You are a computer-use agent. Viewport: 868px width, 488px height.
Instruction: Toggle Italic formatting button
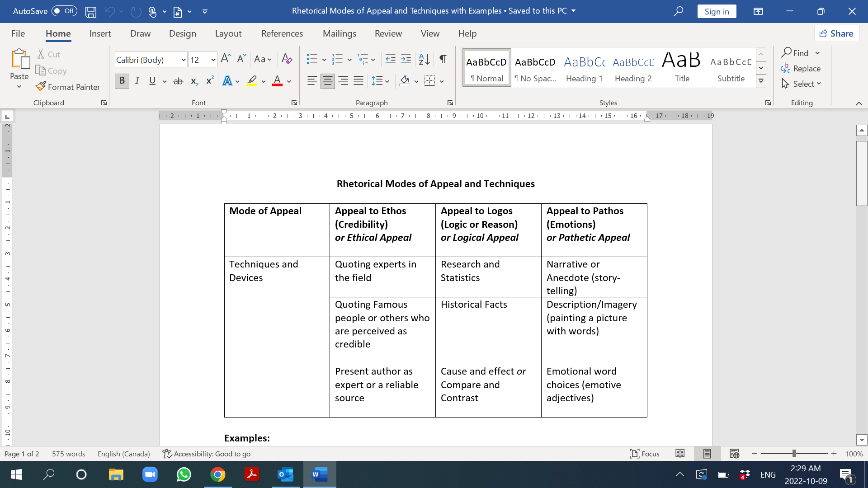coord(137,81)
